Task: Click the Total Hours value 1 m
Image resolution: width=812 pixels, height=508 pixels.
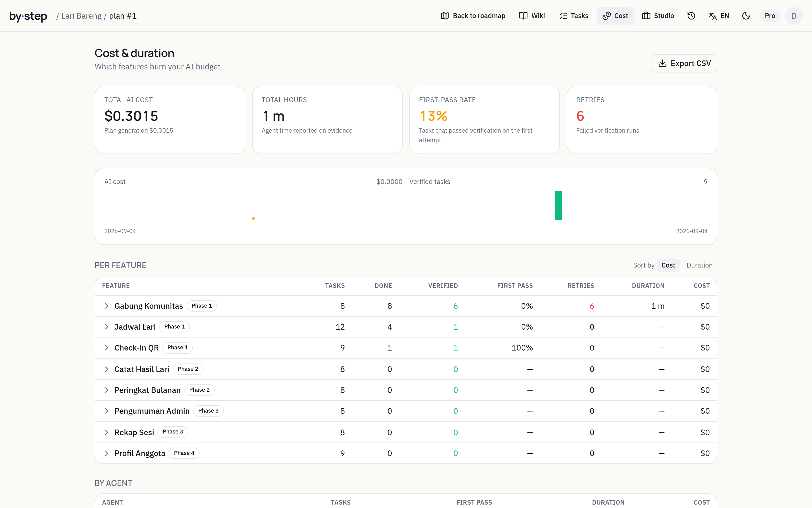Action: tap(273, 116)
